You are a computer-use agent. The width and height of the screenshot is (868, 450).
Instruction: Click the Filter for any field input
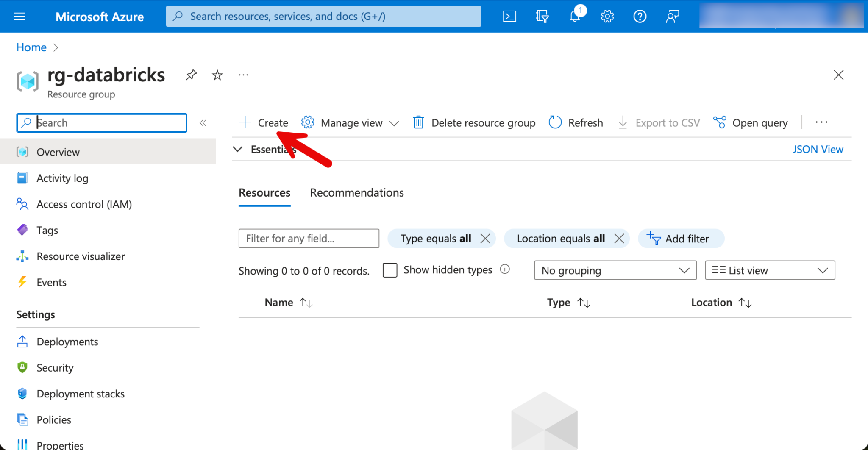pyautogui.click(x=309, y=239)
